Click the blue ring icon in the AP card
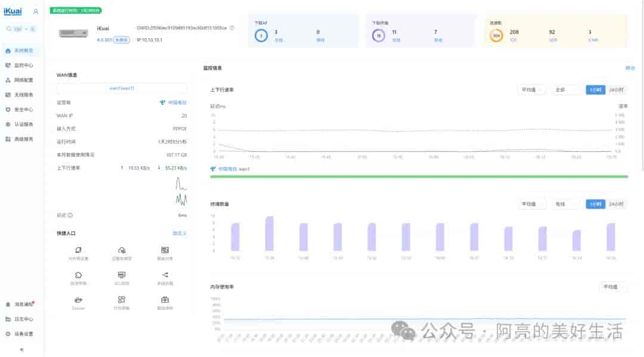Image resolution: width=644 pixels, height=357 pixels. [x=261, y=36]
